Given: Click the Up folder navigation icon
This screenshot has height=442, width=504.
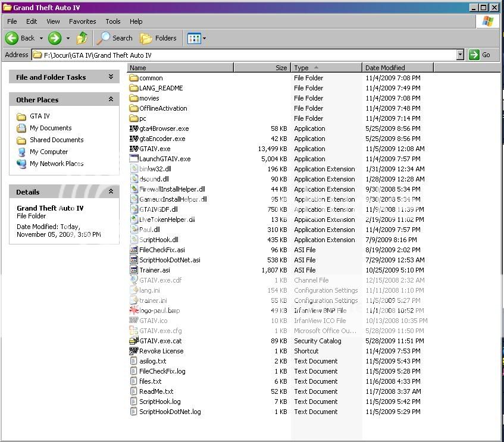Looking at the screenshot, I should coord(82,37).
